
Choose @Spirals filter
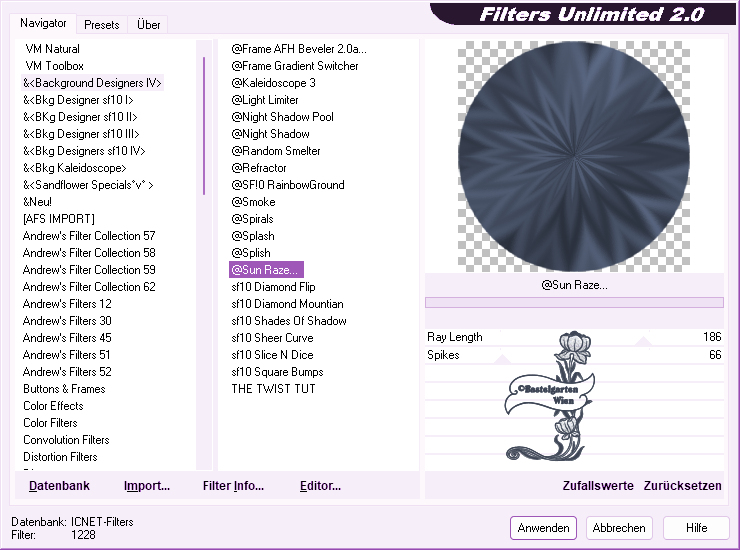(252, 219)
